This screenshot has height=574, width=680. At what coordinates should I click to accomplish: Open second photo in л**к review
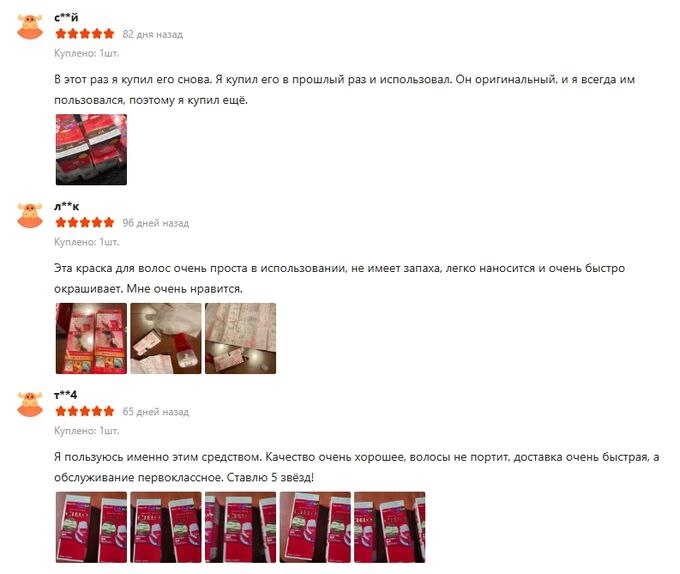click(166, 339)
